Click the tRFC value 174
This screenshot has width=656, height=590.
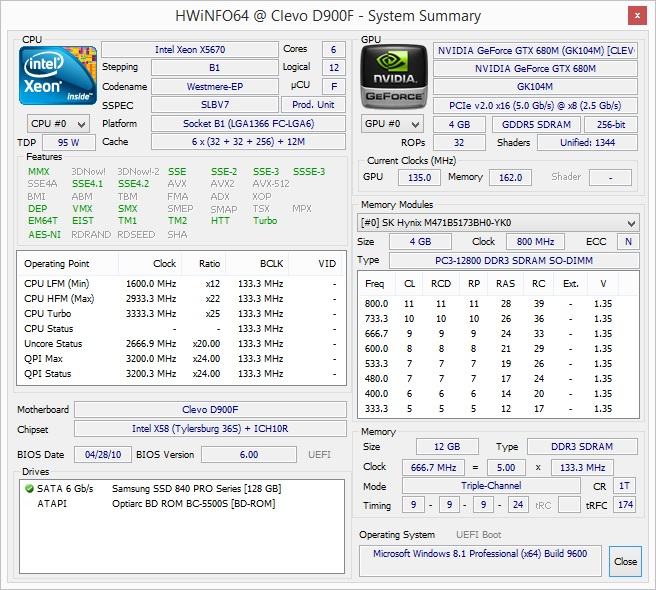point(625,505)
